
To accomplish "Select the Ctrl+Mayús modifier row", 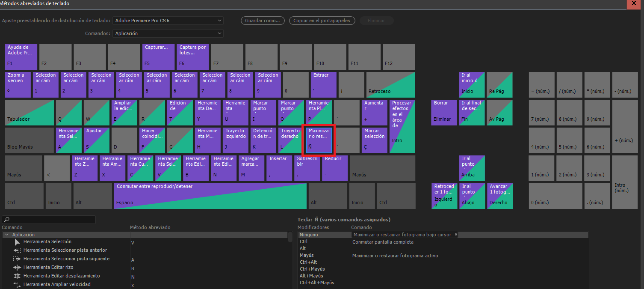I will (443, 269).
